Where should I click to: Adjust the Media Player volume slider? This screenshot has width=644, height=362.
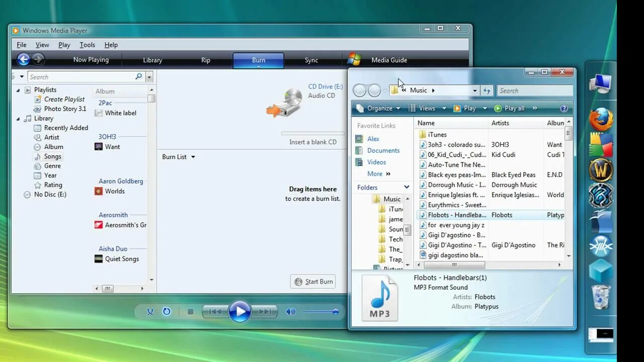[320, 312]
